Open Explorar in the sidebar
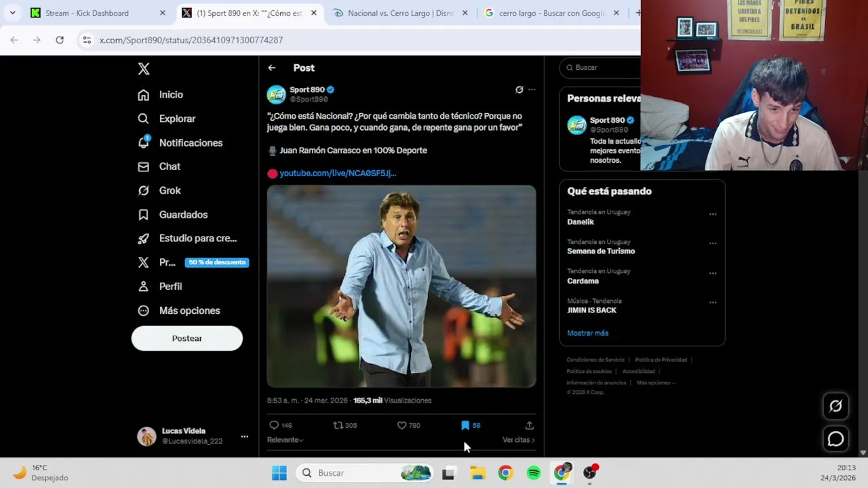Viewport: 868px width, 488px height. [x=167, y=119]
